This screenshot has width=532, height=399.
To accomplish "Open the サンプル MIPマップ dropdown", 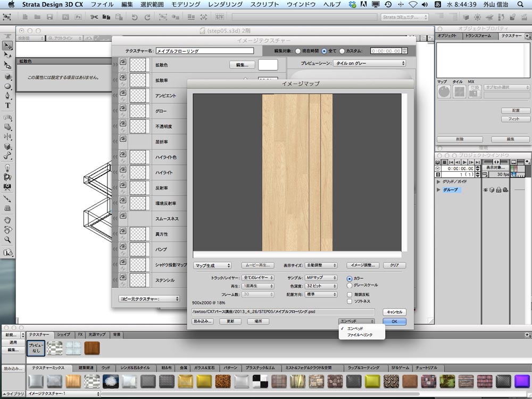I will 321,278.
